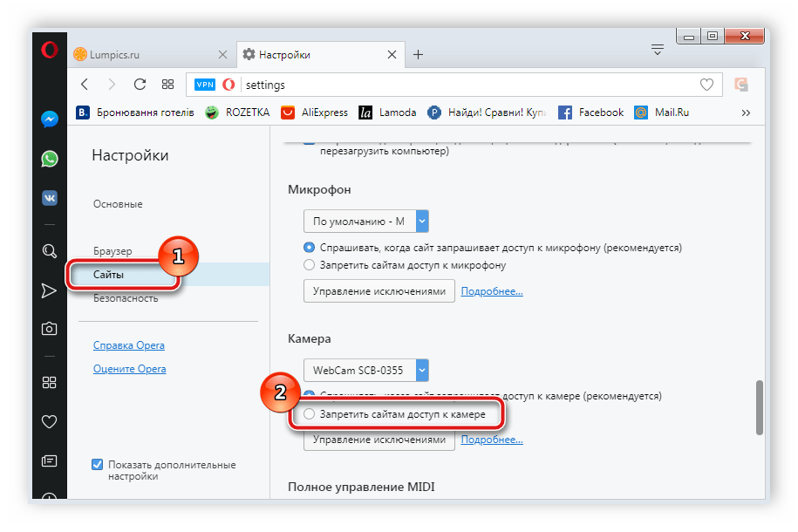Switch to the Lumpics.ru tab
The image size is (798, 532).
pos(148,54)
